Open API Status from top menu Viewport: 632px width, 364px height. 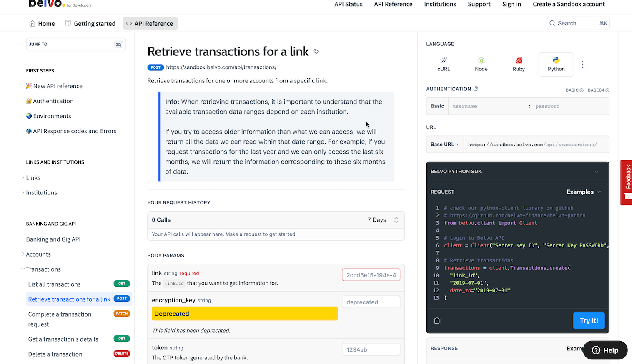click(x=349, y=4)
